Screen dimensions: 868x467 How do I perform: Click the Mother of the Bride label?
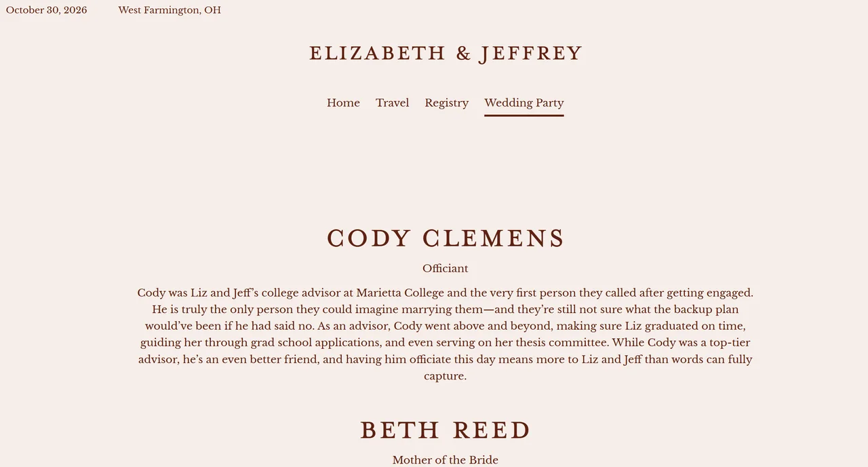pos(445,460)
